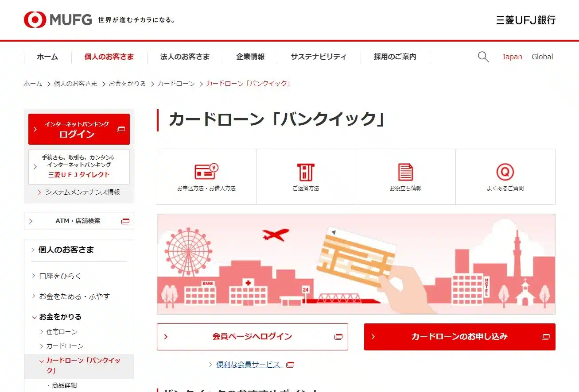Open システムメンテナンス情報 link
The image size is (579, 392).
click(x=82, y=192)
